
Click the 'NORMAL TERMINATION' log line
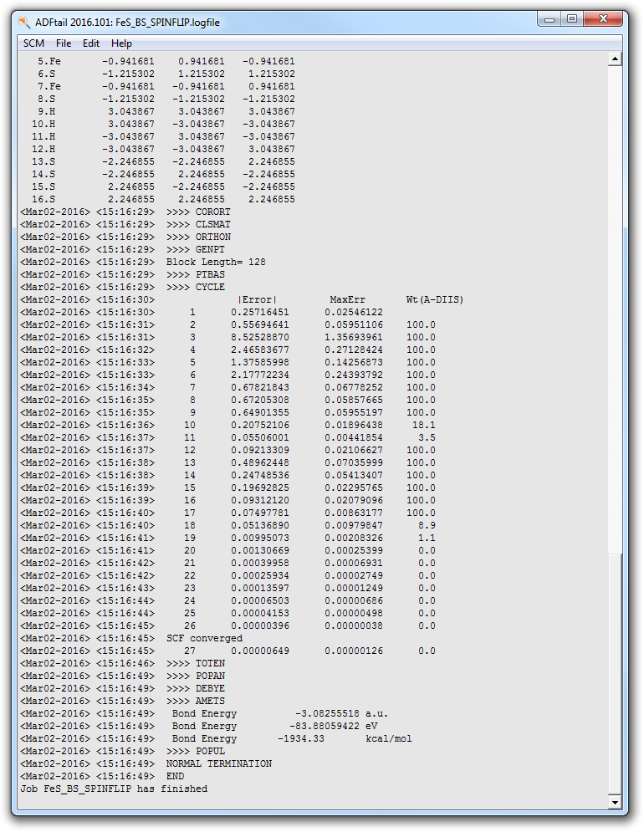[219, 763]
